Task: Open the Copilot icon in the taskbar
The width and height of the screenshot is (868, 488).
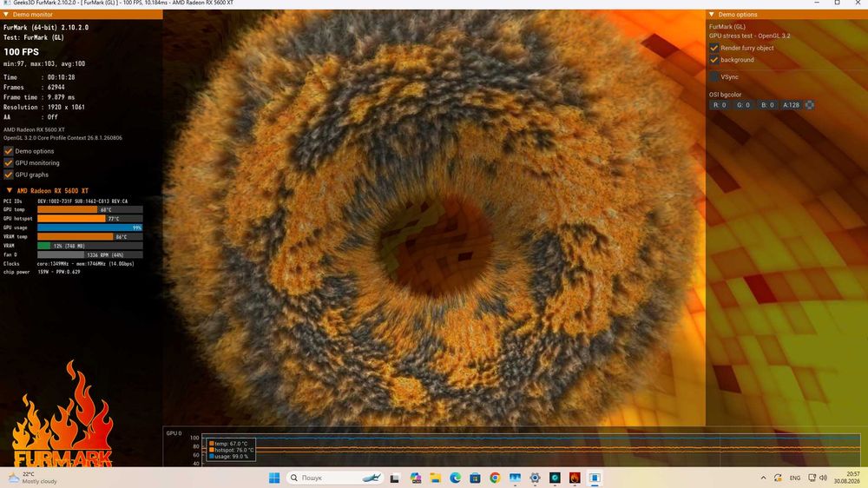Action: pyautogui.click(x=416, y=478)
